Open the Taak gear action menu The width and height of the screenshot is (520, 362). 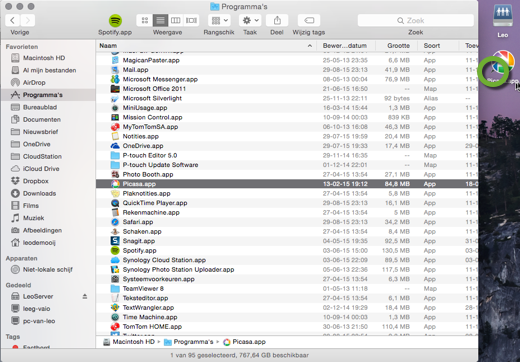250,20
